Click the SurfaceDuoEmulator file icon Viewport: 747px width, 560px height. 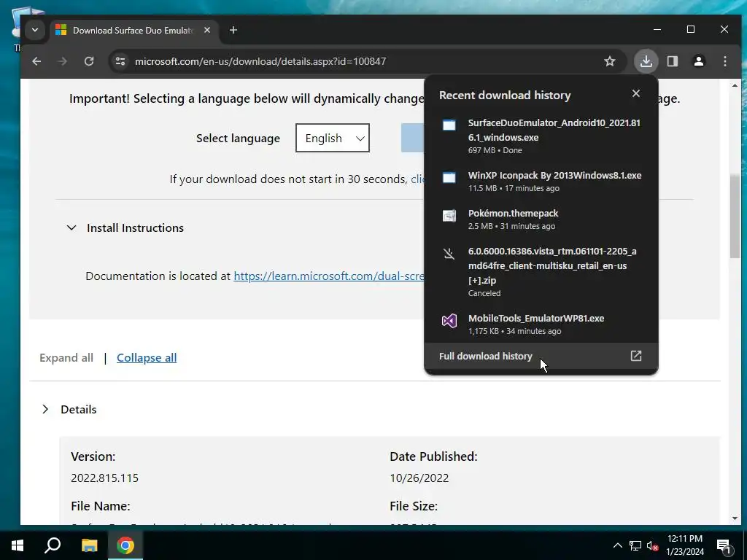point(449,125)
